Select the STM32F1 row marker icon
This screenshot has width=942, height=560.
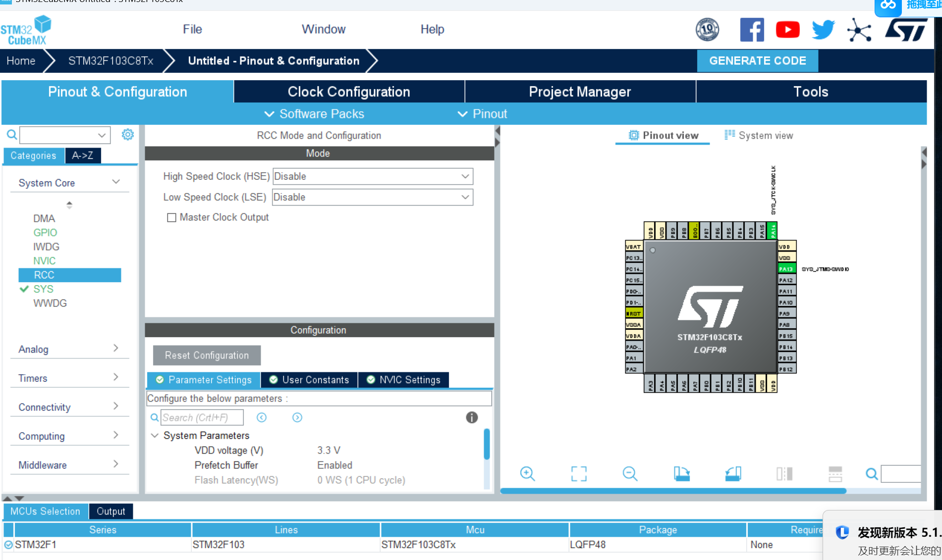coord(8,545)
